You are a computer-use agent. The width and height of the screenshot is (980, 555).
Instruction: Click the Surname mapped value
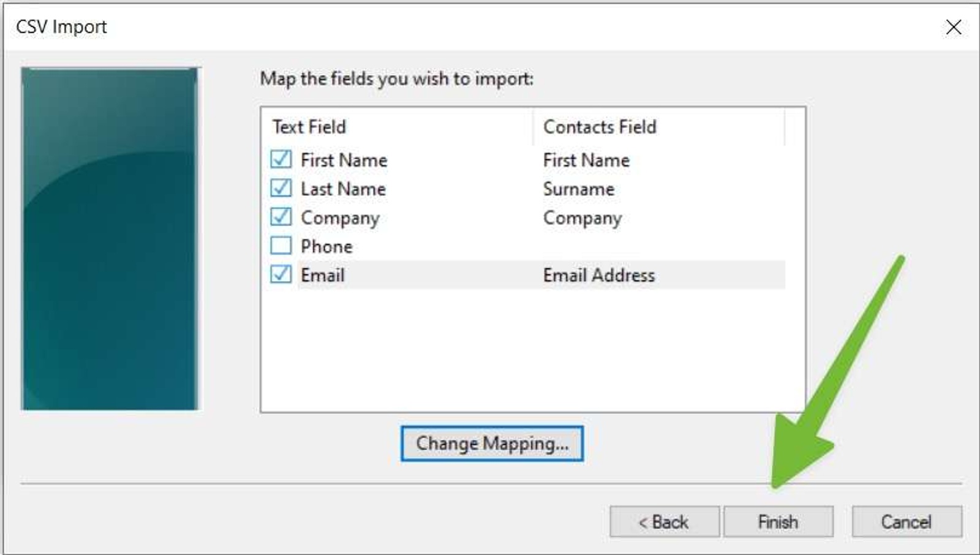[578, 189]
